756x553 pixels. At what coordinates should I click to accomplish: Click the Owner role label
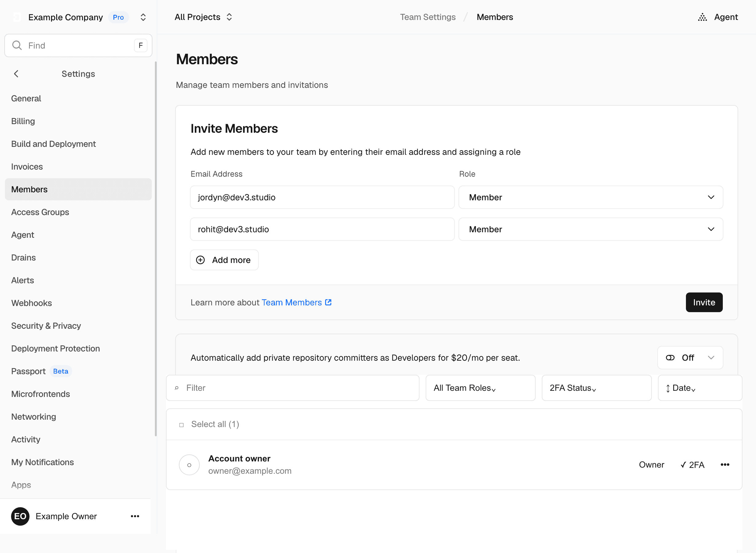click(x=652, y=465)
